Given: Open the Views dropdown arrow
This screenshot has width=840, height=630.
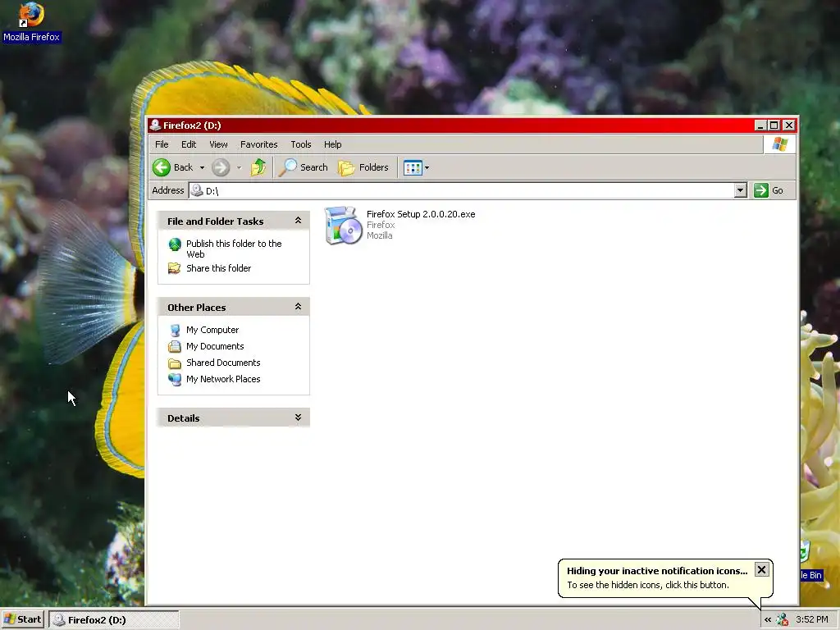Looking at the screenshot, I should point(427,167).
